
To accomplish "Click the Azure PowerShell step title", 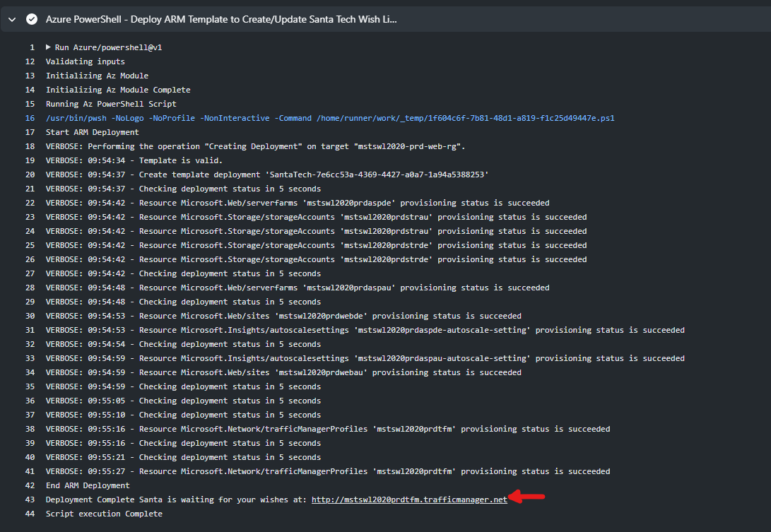I will point(221,19).
